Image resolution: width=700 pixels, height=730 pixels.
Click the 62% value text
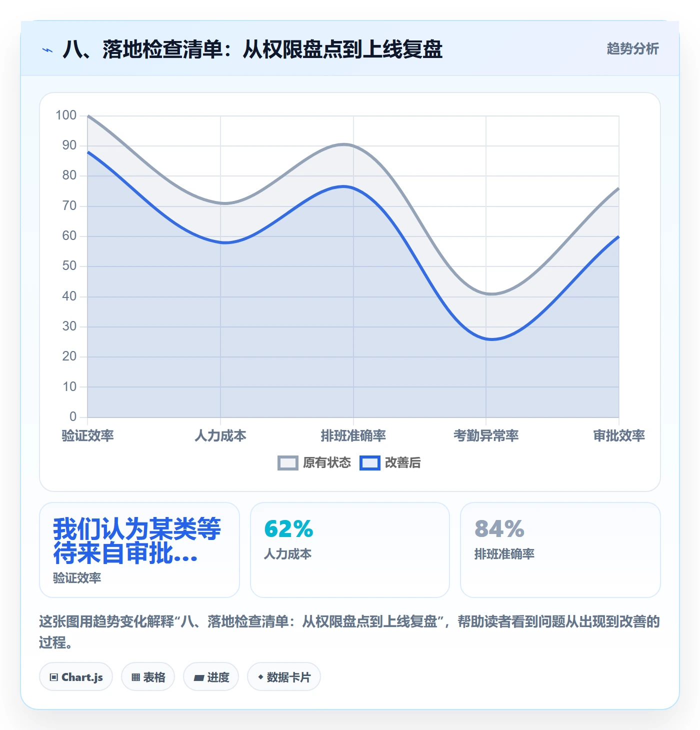point(288,529)
